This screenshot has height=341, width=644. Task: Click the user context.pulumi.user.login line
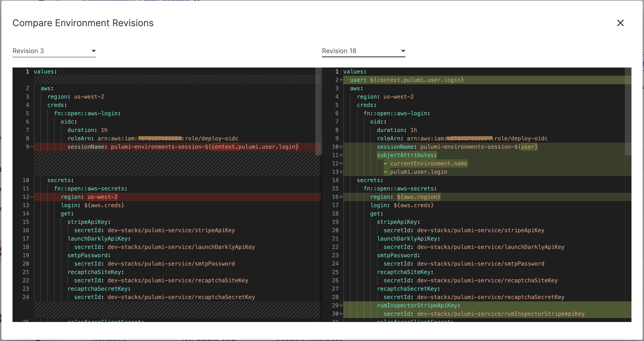click(x=407, y=80)
